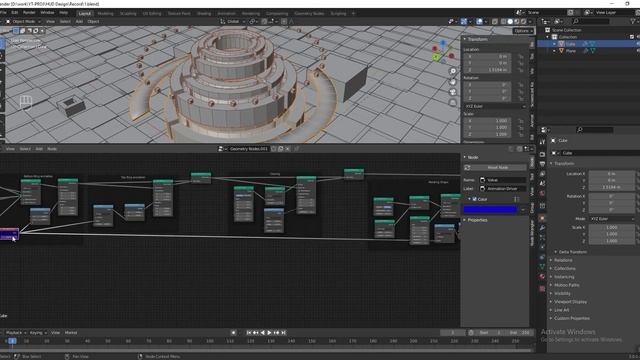Click the Reset Node button
640x360 pixels.
pyautogui.click(x=498, y=168)
